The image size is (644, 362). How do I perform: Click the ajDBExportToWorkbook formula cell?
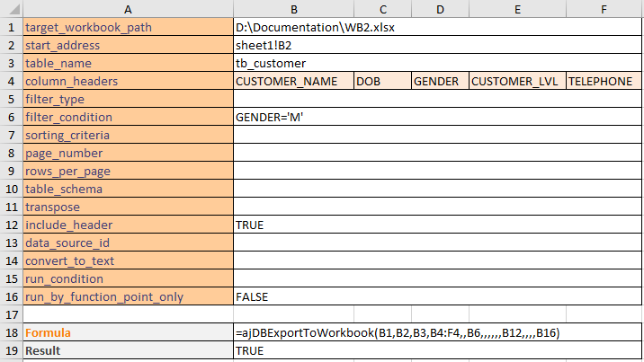click(x=437, y=332)
